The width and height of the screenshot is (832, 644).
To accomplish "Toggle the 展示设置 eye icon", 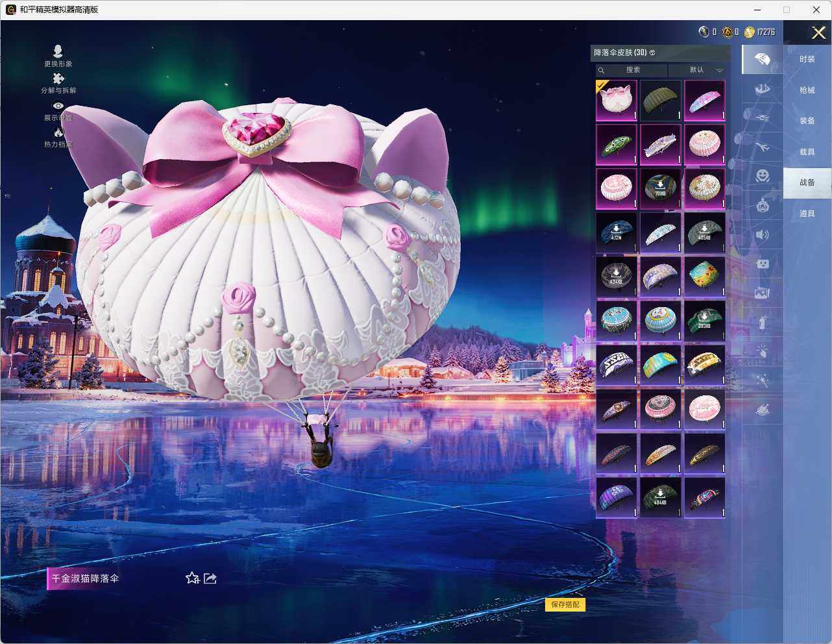I will click(x=58, y=106).
